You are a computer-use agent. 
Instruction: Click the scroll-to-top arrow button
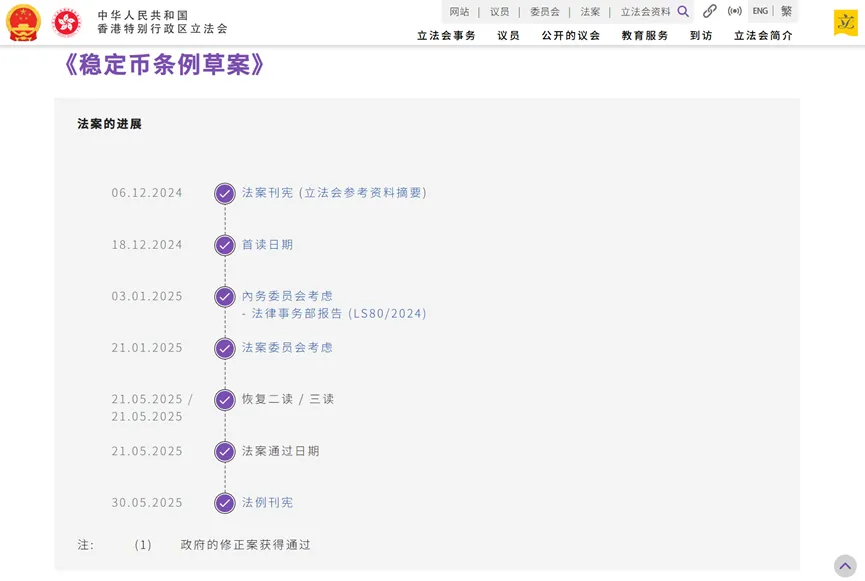pyautogui.click(x=845, y=565)
